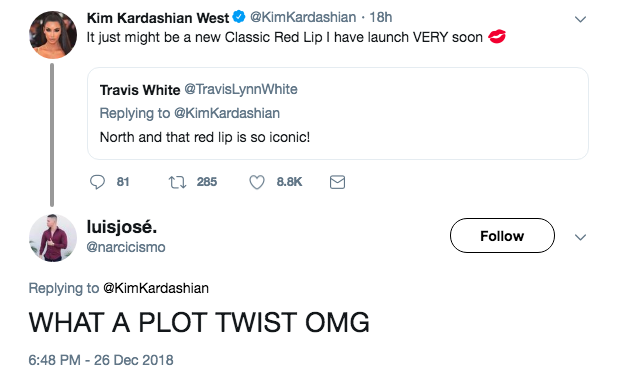
Task: Open the chevron menu beside Follow
Action: pyautogui.click(x=580, y=237)
